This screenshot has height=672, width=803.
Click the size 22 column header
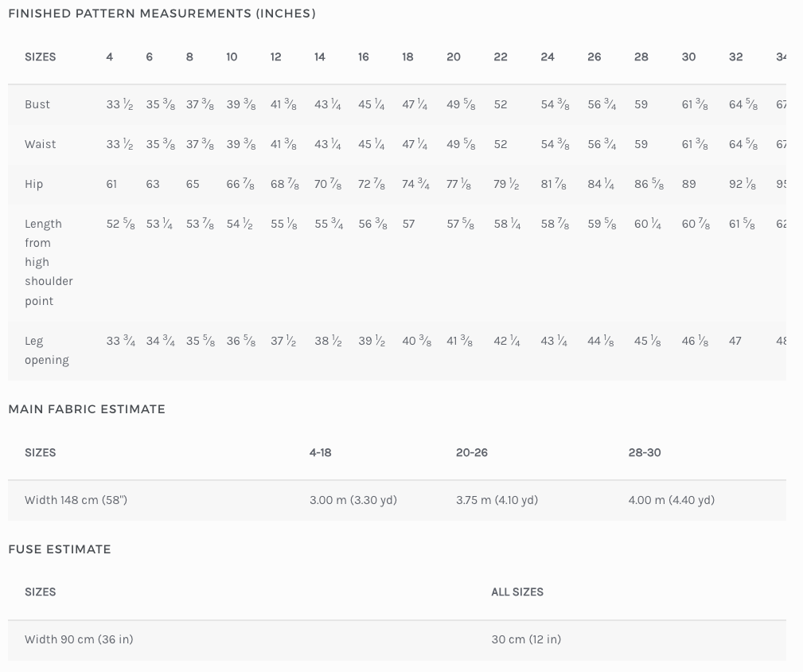coord(501,57)
